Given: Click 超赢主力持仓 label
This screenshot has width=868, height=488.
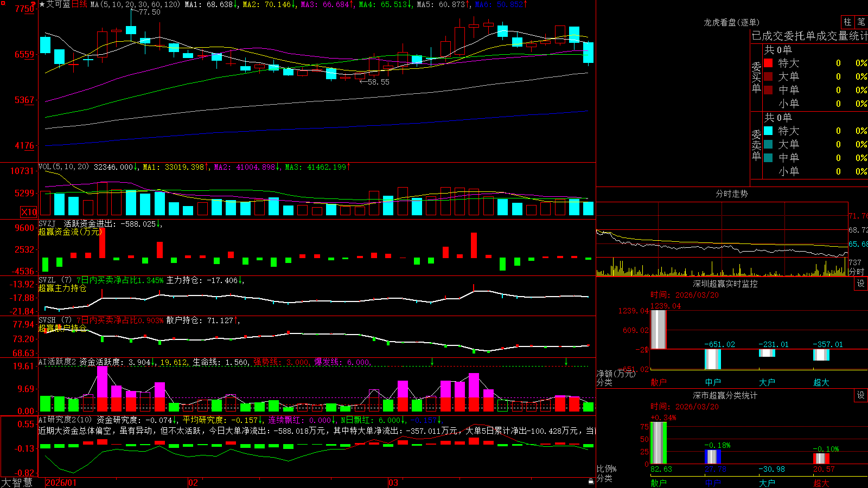Looking at the screenshot, I should point(62,288).
